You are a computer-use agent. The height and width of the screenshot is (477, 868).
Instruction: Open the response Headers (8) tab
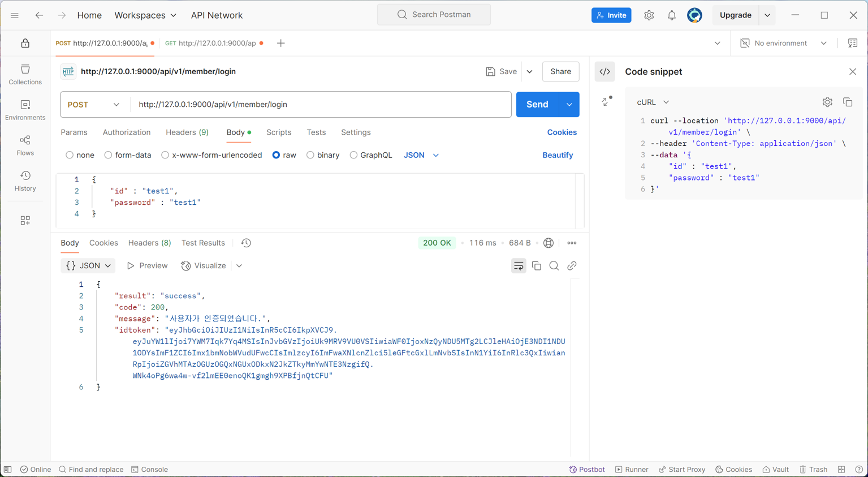click(x=149, y=243)
